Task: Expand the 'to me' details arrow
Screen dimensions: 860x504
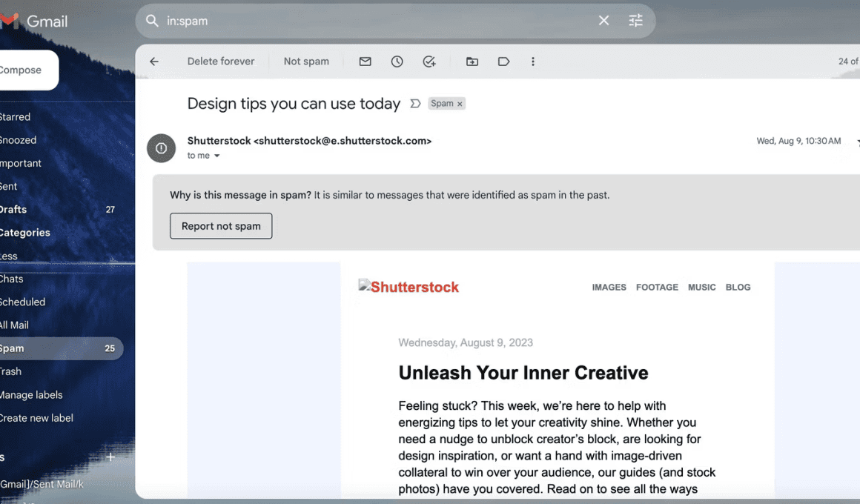Action: tap(216, 156)
